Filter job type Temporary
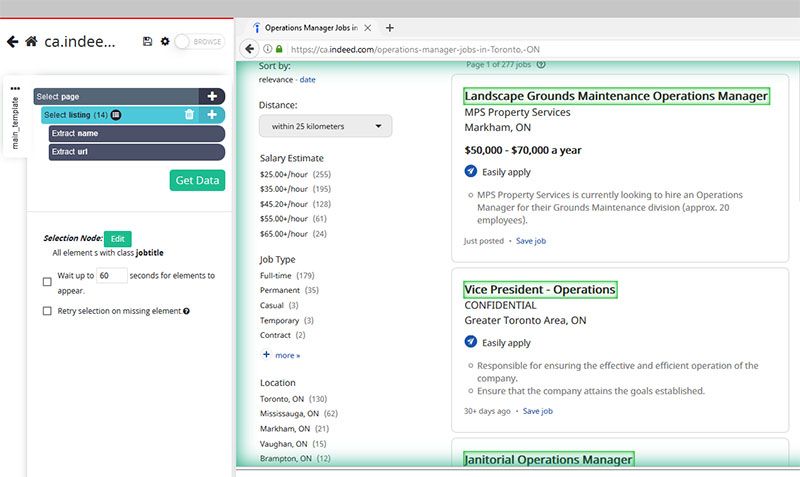This screenshot has height=477, width=800. (x=279, y=320)
